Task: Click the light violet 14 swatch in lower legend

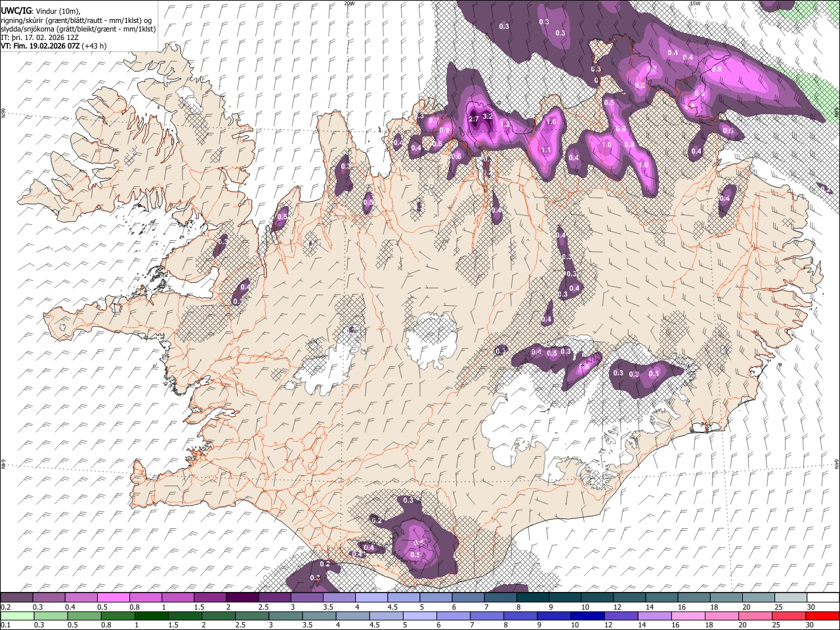Action: point(654,616)
